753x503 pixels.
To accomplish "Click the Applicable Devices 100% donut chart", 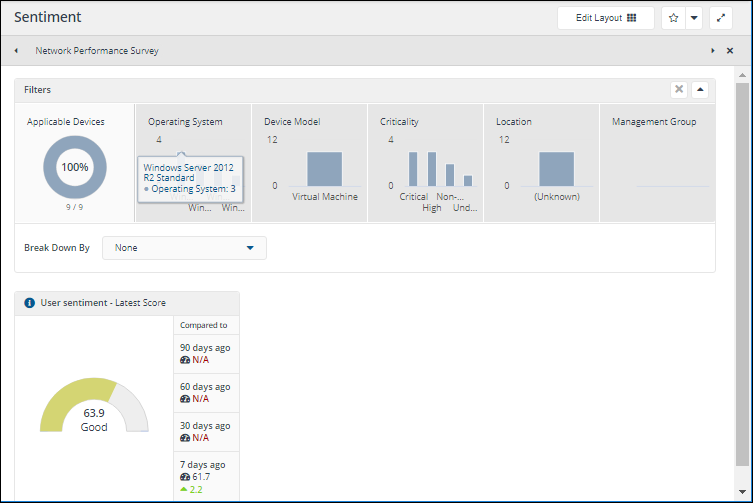I will tap(75, 167).
